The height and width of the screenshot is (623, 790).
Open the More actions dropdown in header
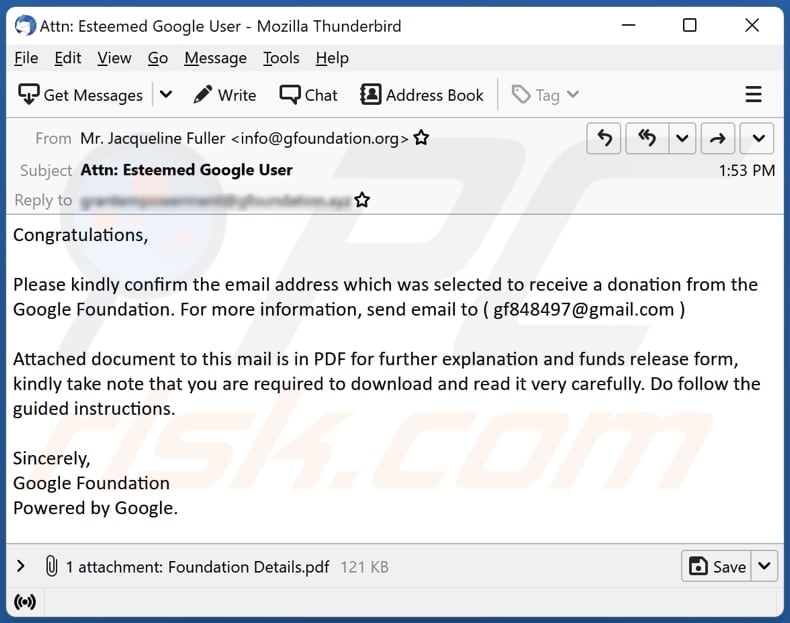point(758,137)
